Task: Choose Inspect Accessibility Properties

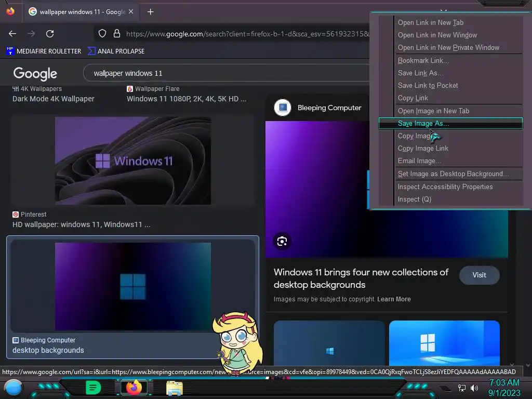Action: 450,187
